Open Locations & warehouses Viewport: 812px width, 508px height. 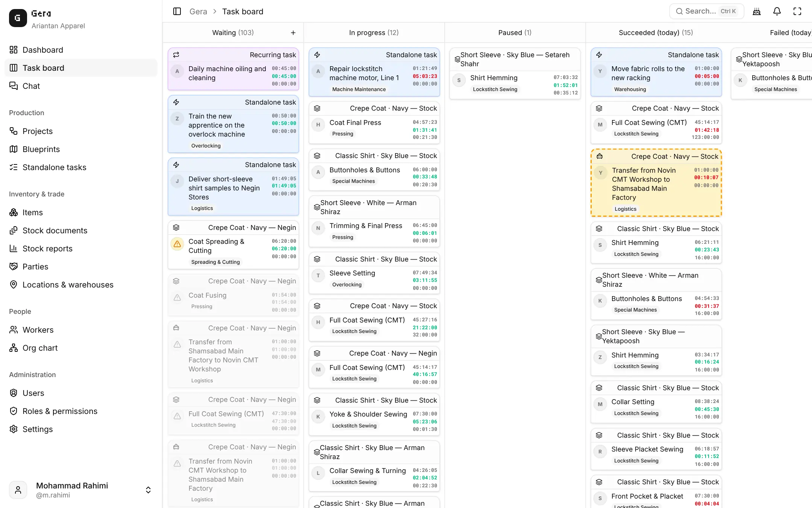pyautogui.click(x=81, y=284)
